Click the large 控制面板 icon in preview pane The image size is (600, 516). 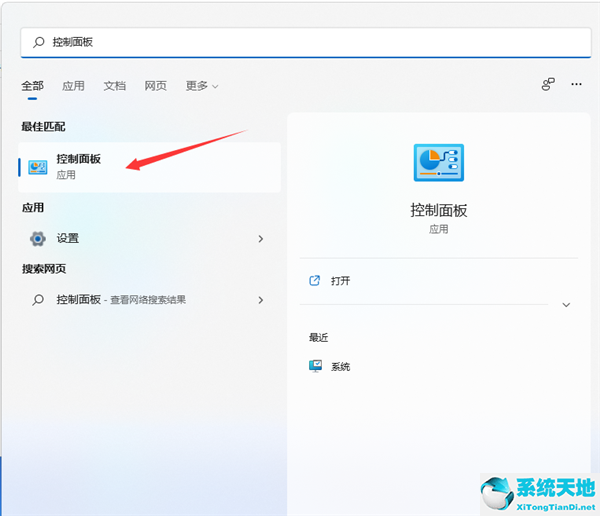pyautogui.click(x=439, y=163)
